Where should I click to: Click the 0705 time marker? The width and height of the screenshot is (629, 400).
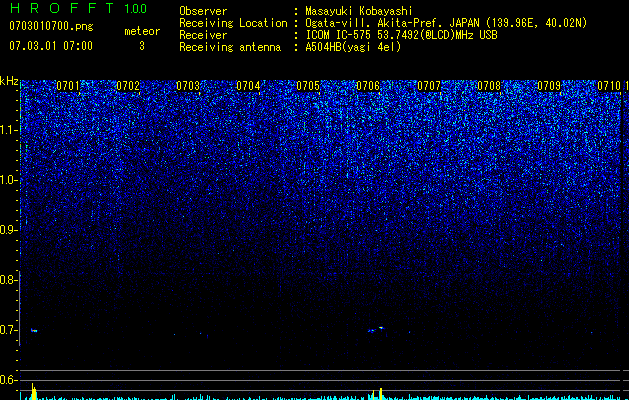(308, 86)
